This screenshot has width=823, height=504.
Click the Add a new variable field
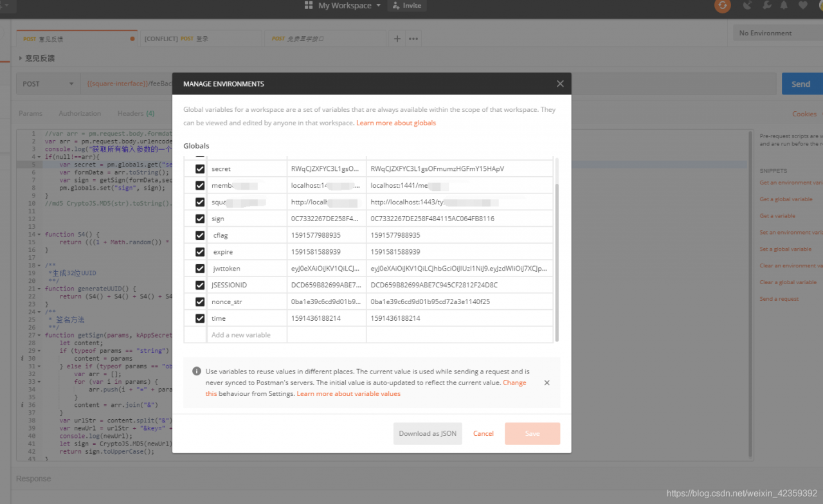coord(247,335)
